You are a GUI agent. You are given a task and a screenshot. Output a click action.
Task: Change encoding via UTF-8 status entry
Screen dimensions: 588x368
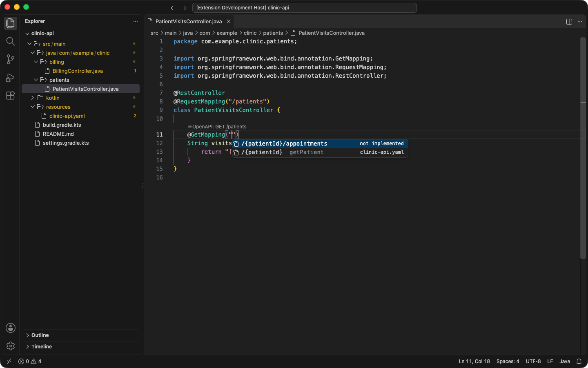tap(533, 361)
